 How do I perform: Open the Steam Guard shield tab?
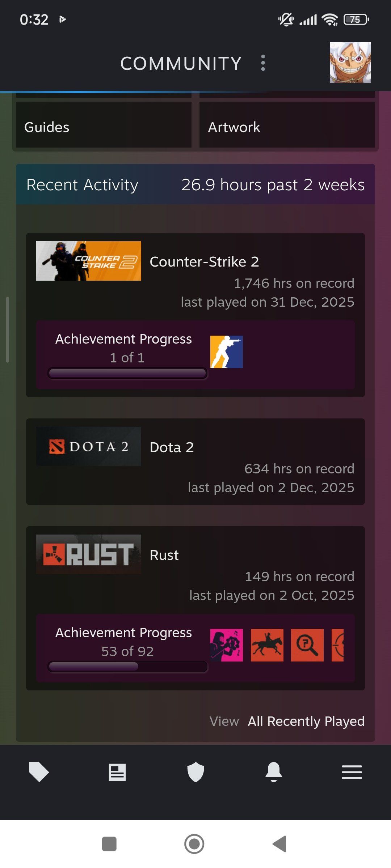tap(195, 772)
